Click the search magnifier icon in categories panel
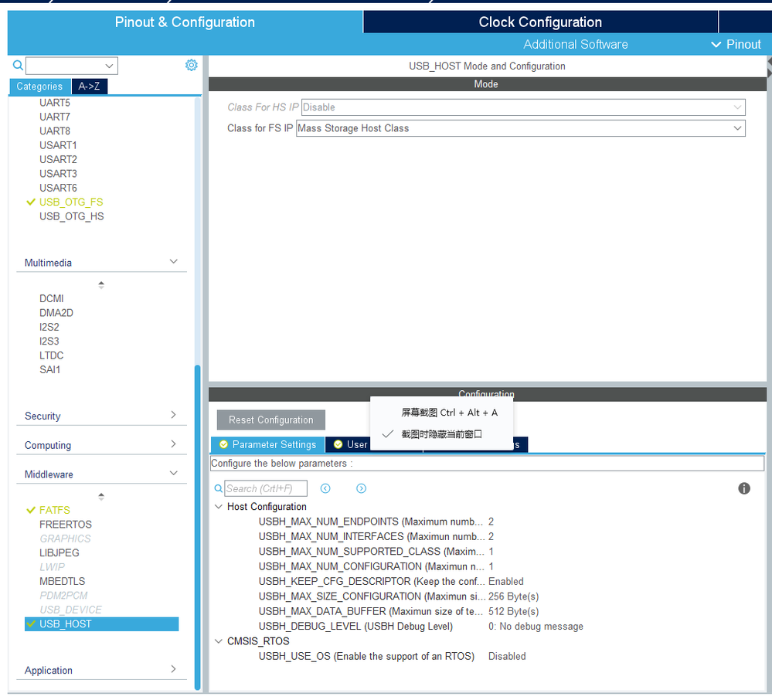 click(18, 65)
